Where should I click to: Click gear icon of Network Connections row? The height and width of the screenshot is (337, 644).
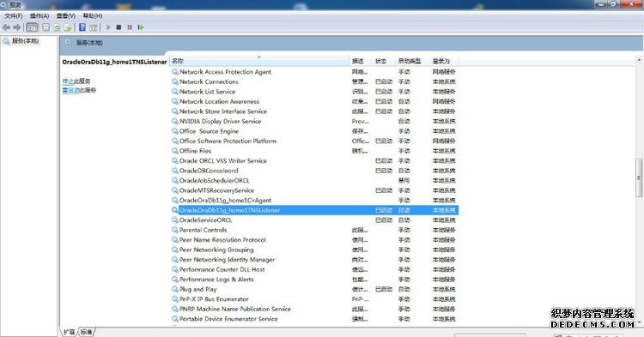175,81
